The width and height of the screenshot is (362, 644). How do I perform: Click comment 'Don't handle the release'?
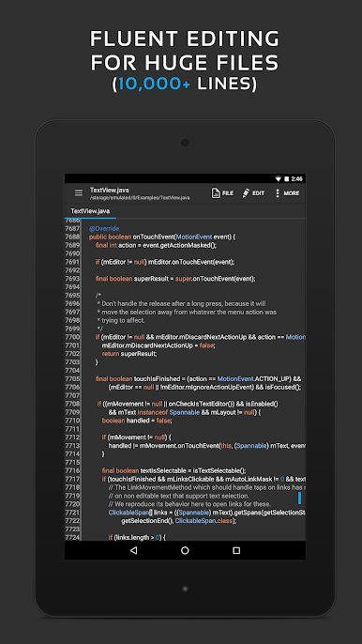182,303
